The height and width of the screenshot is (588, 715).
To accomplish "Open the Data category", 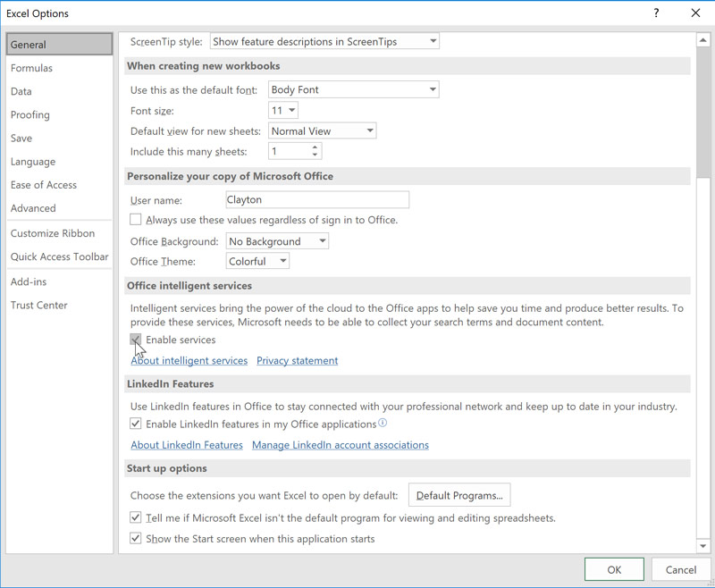I will click(x=59, y=91).
